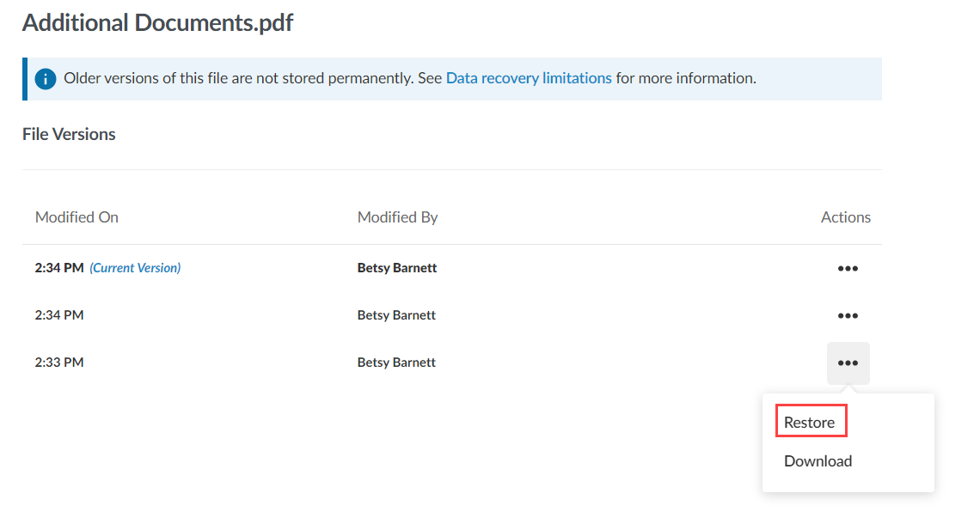Click the (Current Version) label link
The width and height of the screenshot is (980, 518).
[135, 267]
